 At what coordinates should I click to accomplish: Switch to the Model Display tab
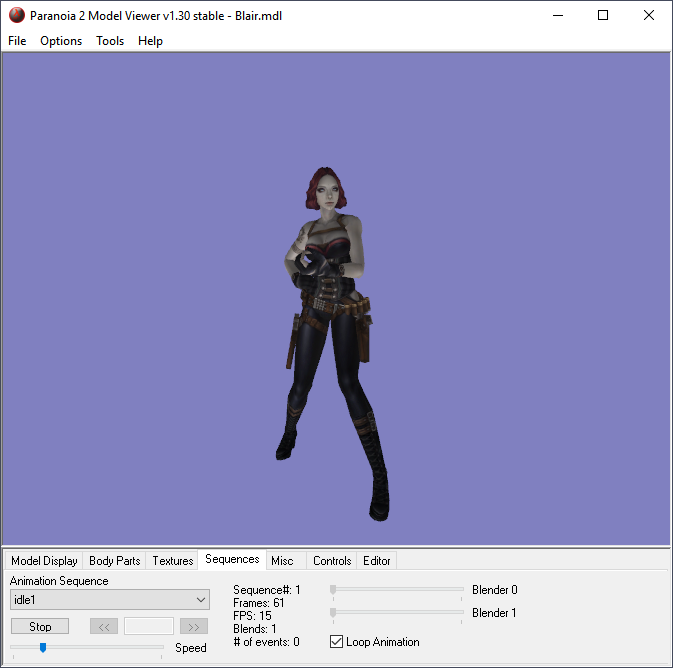click(44, 561)
